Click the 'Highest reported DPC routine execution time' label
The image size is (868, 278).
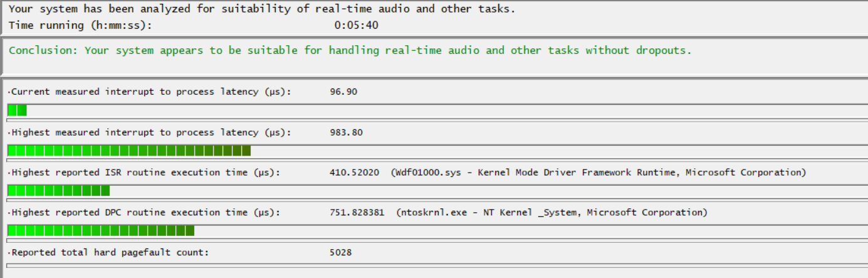(144, 213)
